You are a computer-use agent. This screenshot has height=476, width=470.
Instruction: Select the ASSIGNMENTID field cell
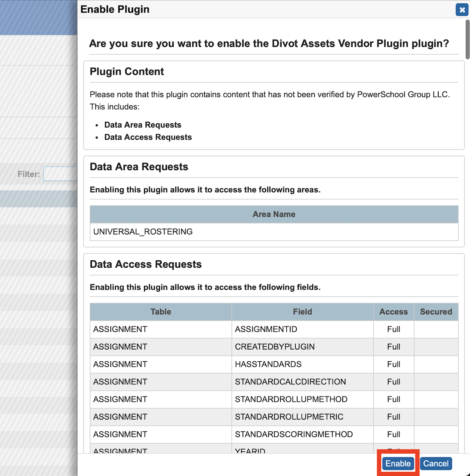pyautogui.click(x=266, y=329)
